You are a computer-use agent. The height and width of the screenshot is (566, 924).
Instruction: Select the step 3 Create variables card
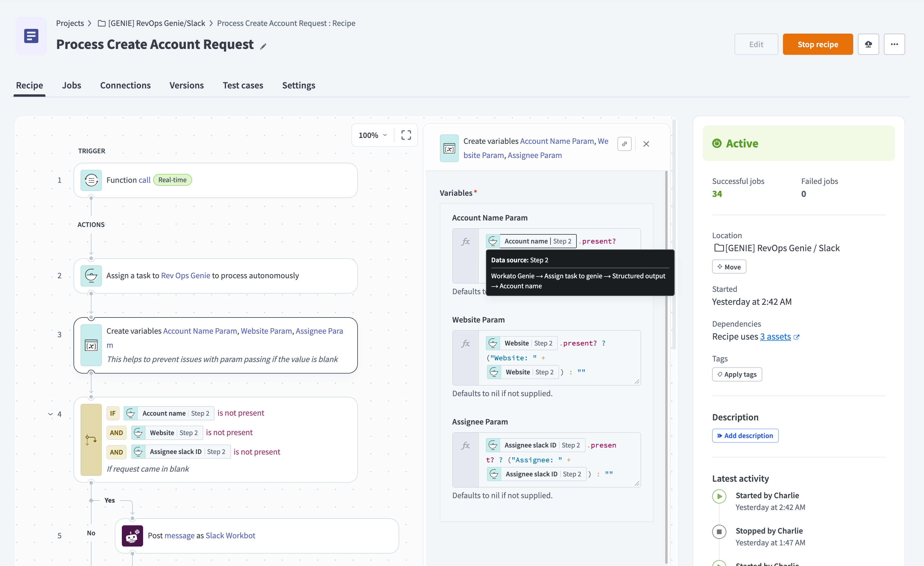pyautogui.click(x=216, y=345)
